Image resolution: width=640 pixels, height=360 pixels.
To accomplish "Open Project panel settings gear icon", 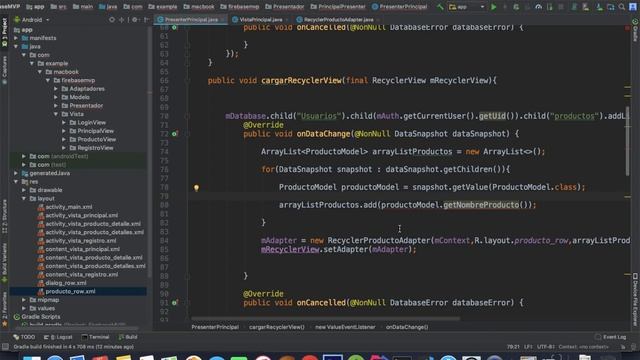I will [135, 20].
